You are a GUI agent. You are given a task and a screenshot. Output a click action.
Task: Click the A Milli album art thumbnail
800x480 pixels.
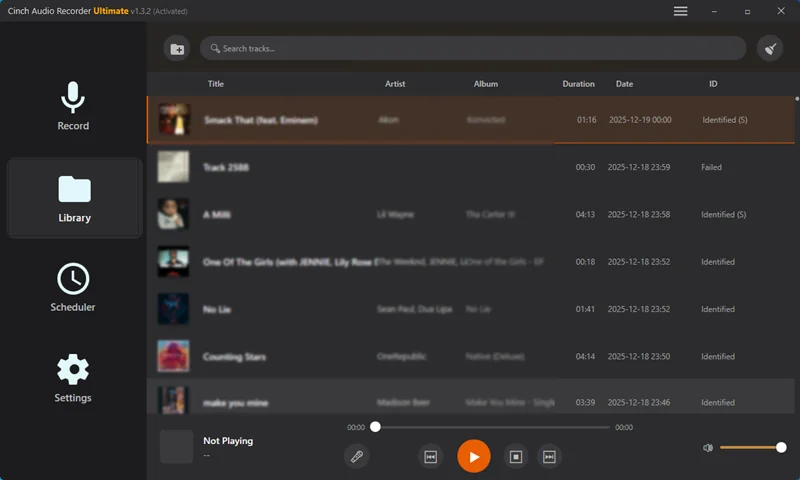(173, 214)
